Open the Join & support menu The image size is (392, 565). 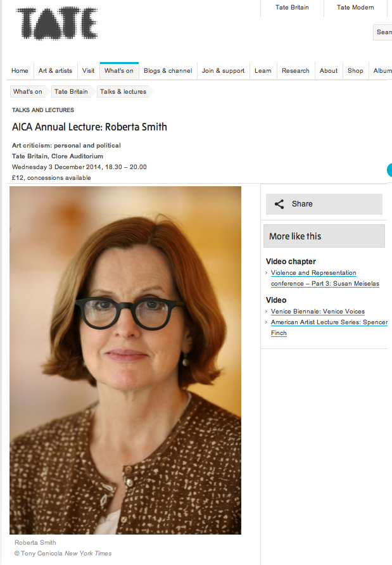pyautogui.click(x=223, y=71)
